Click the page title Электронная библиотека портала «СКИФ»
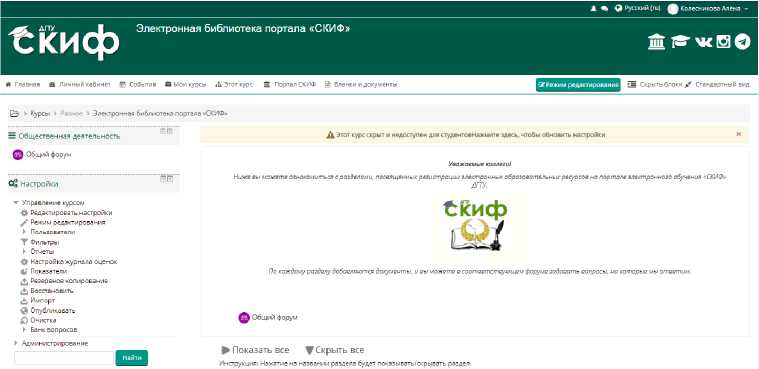The width and height of the screenshot is (759, 369). [243, 29]
